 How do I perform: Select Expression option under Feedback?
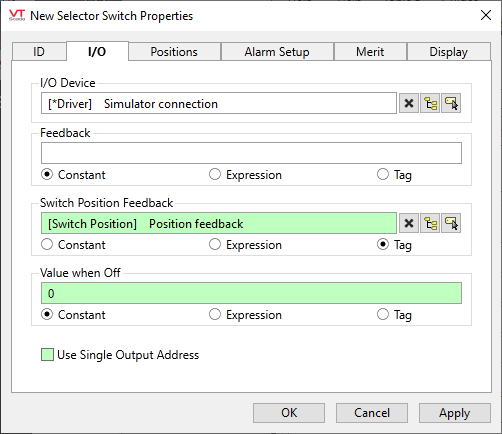(245, 174)
